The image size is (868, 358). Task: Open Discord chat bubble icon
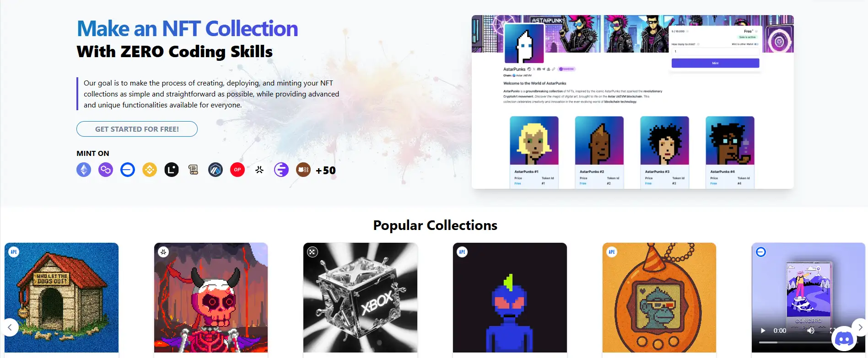(844, 339)
